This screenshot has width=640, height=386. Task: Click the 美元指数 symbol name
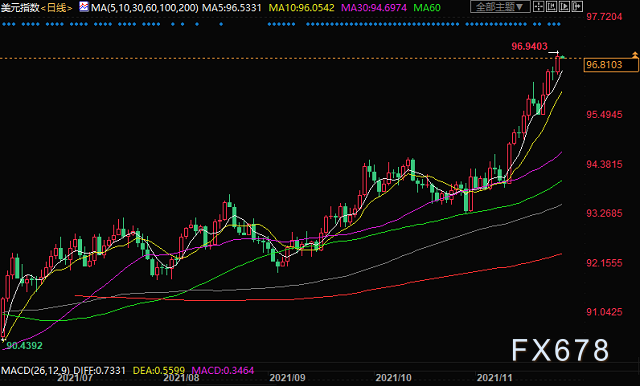click(x=20, y=8)
